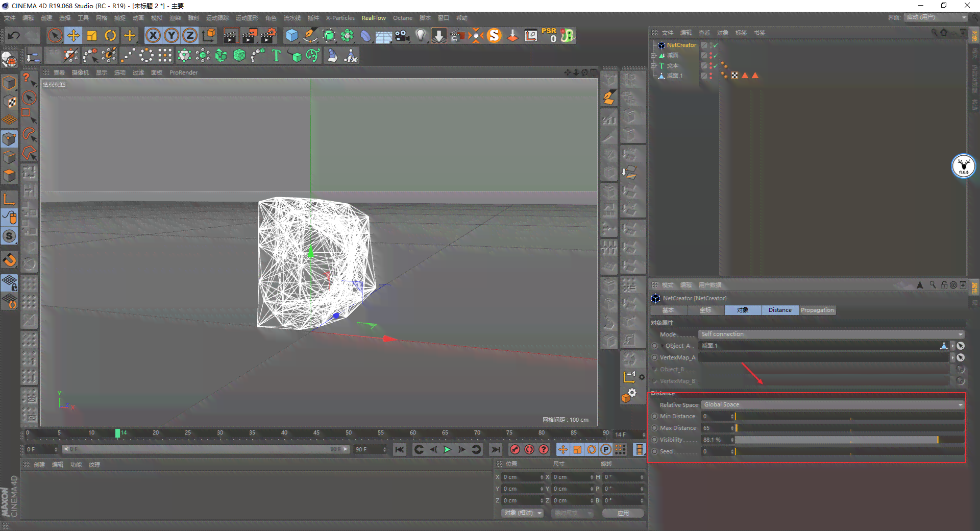Toggle 减面 object enable checkmark

click(x=716, y=55)
